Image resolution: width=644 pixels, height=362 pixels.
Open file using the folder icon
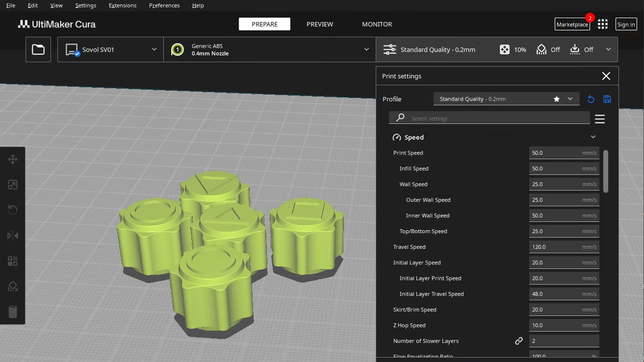[x=38, y=49]
